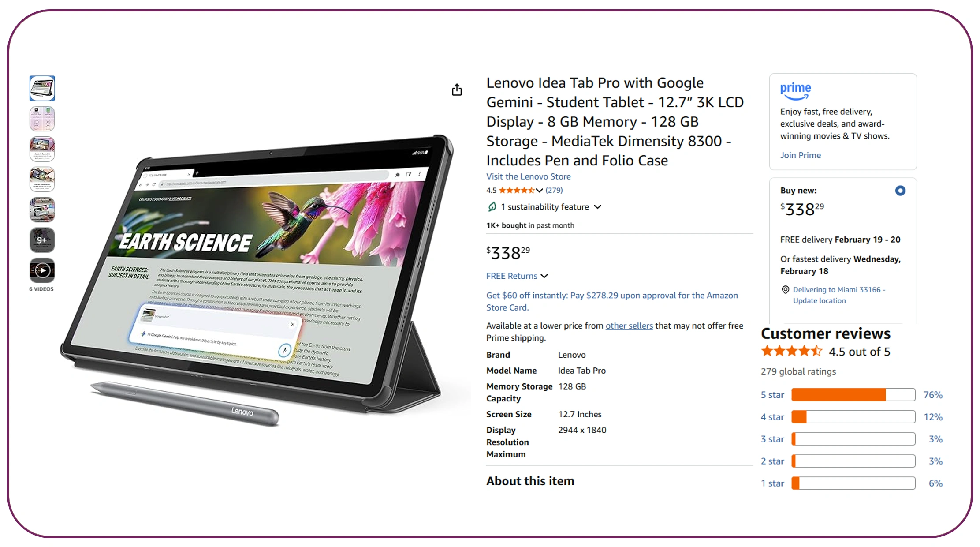The image size is (980, 547).
Task: Select the second product thumbnail image
Action: click(42, 119)
